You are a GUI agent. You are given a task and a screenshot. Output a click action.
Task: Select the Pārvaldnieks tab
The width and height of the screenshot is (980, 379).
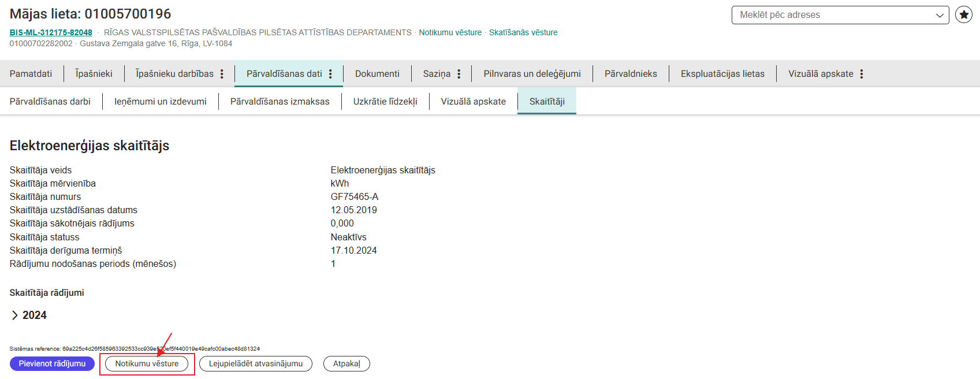click(631, 74)
